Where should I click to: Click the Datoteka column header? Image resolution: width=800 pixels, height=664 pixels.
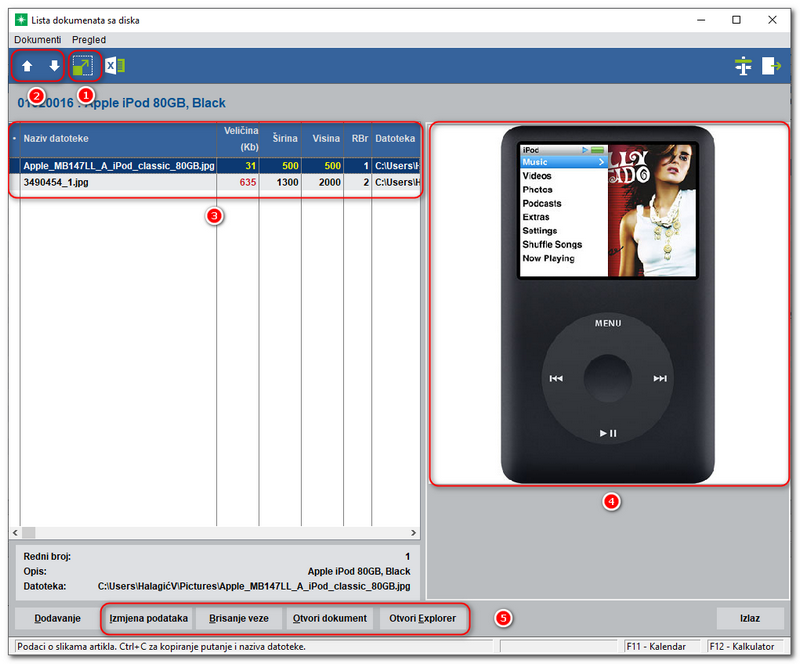point(396,139)
